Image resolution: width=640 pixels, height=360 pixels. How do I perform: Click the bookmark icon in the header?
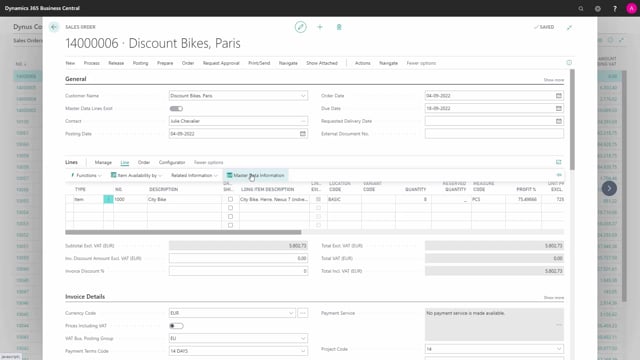pos(339,27)
